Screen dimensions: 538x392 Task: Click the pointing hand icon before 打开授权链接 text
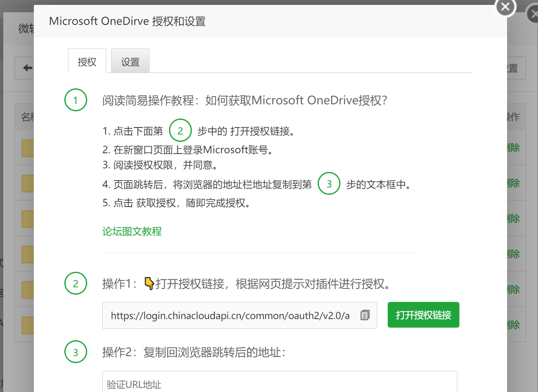tap(149, 283)
